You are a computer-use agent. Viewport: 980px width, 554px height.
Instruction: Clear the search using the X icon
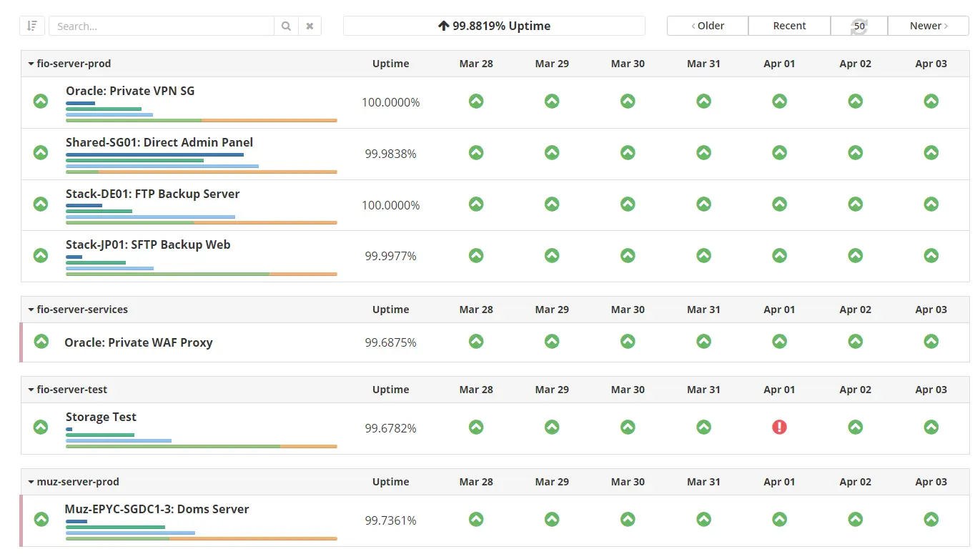click(309, 25)
